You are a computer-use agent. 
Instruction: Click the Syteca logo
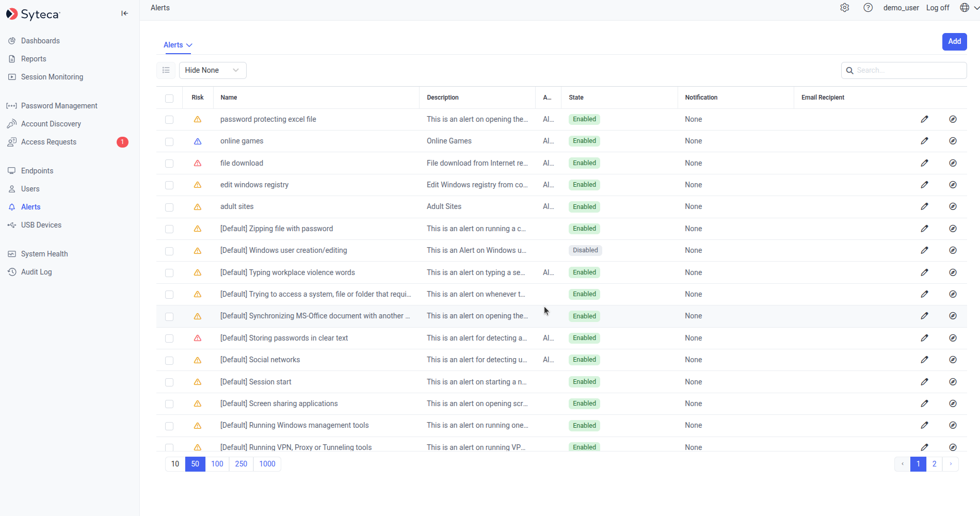pos(33,14)
